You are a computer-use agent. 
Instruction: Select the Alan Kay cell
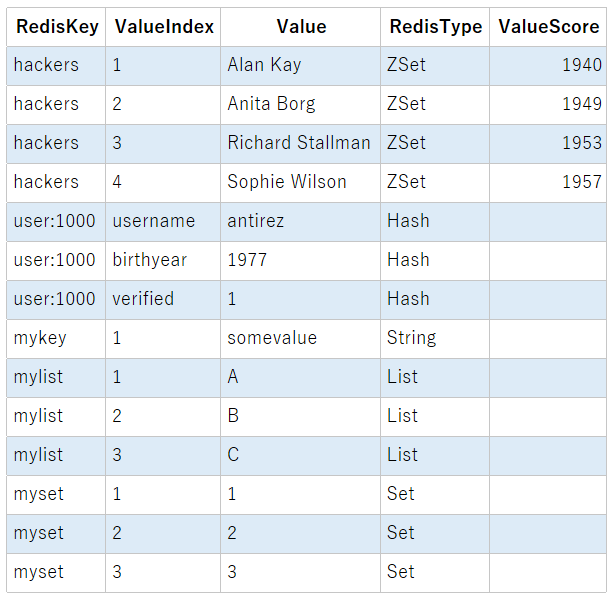point(301,66)
